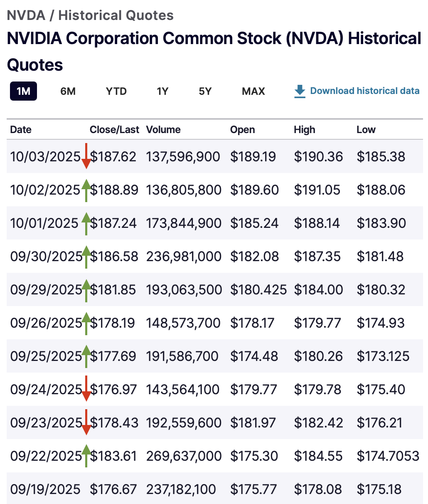Select the MAX time range
The width and height of the screenshot is (428, 504).
pyautogui.click(x=253, y=91)
